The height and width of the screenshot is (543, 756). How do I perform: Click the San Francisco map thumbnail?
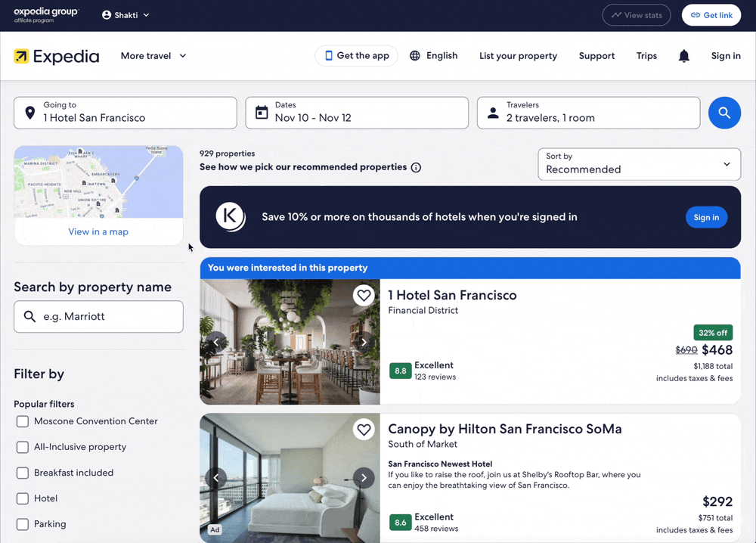click(98, 182)
